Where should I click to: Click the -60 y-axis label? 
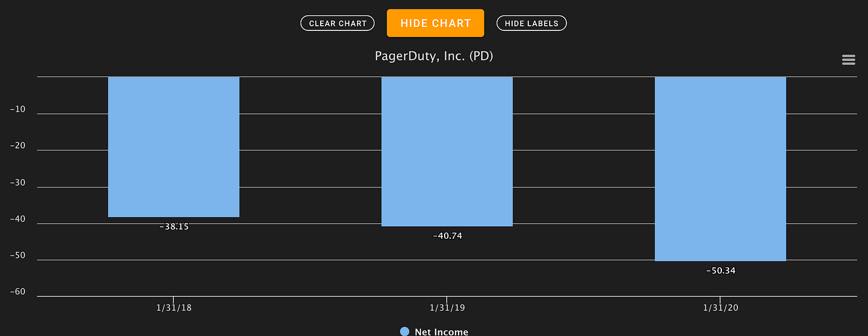17,292
